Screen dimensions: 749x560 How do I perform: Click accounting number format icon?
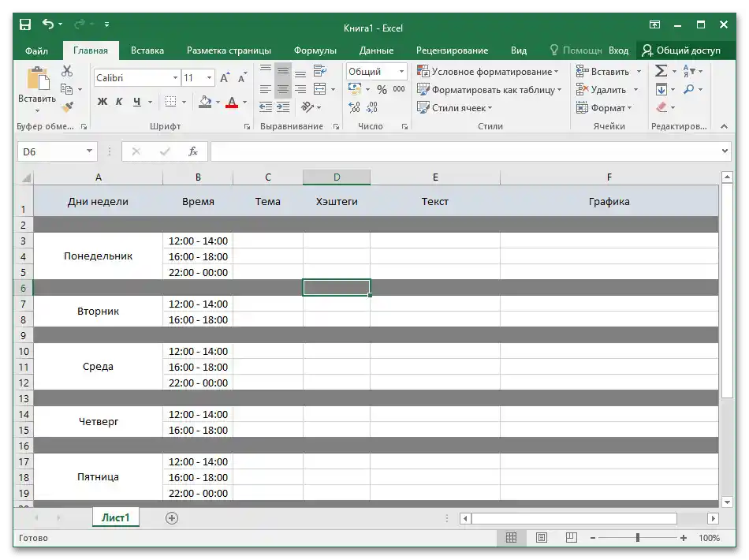(355, 89)
